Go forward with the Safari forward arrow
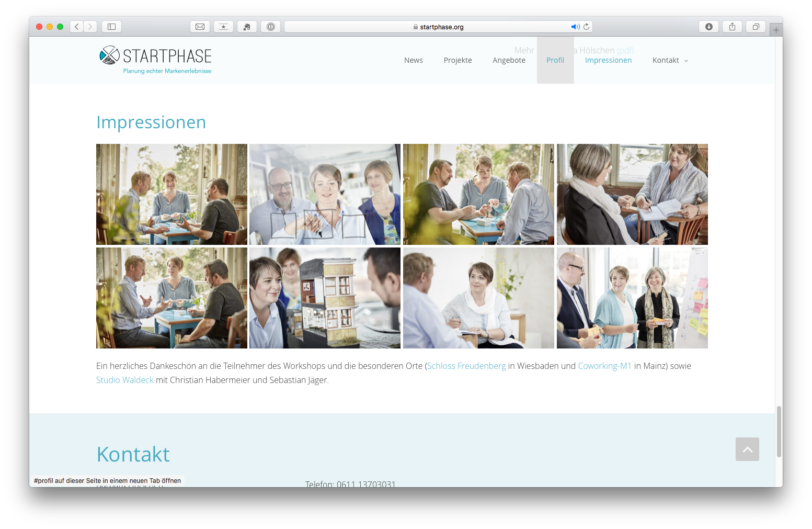The width and height of the screenshot is (812, 529). coord(90,27)
